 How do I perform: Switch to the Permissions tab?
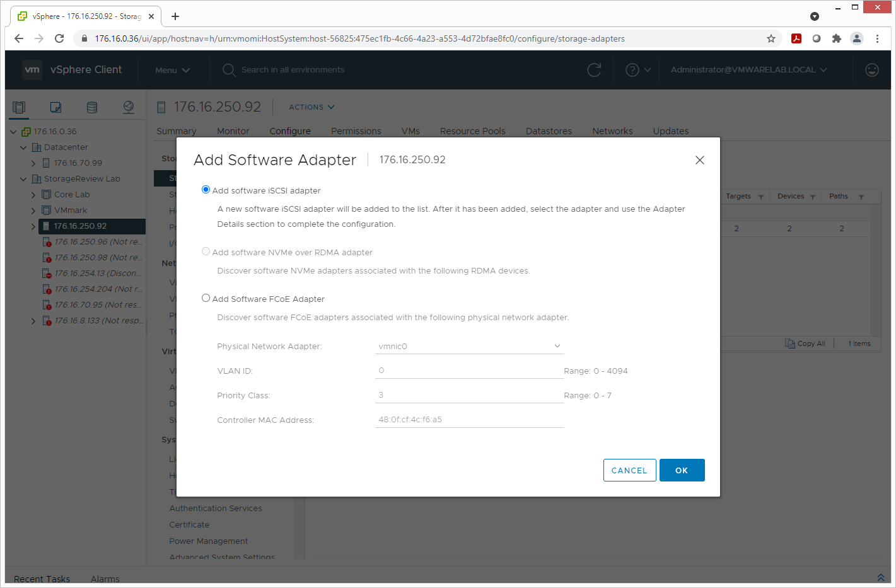point(356,131)
